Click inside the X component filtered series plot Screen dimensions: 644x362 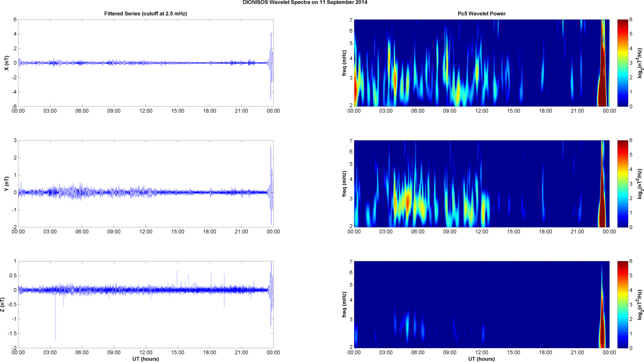coord(146,63)
